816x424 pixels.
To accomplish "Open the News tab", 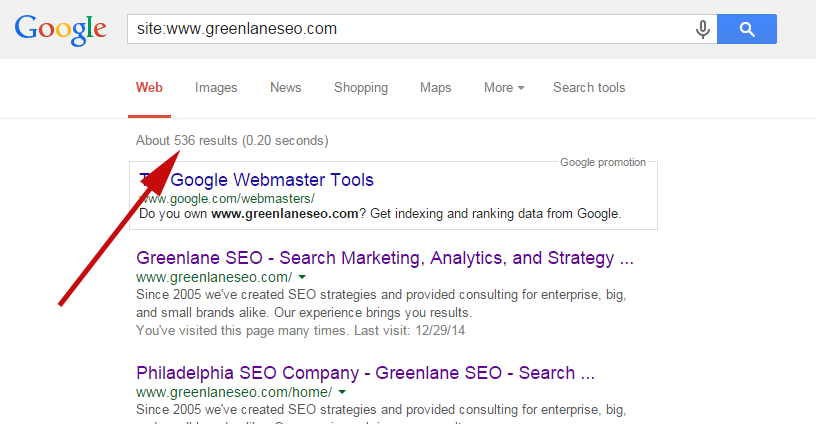I will click(285, 87).
